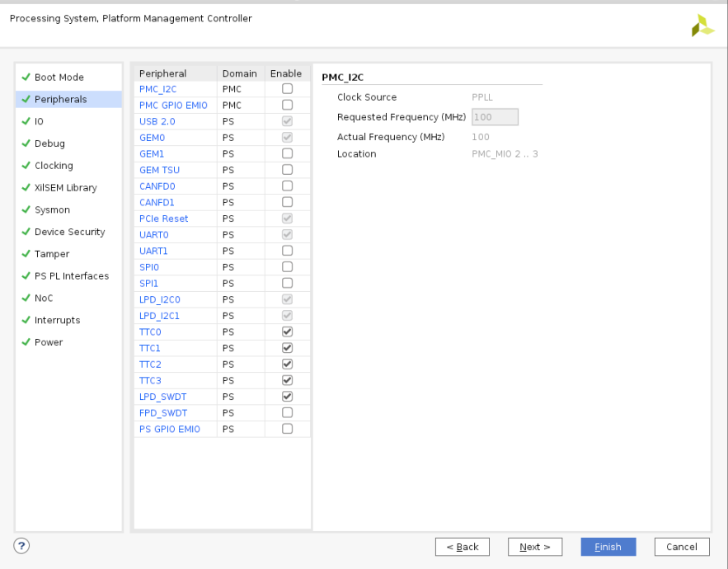
Task: Click the help question mark icon
Action: 22,546
